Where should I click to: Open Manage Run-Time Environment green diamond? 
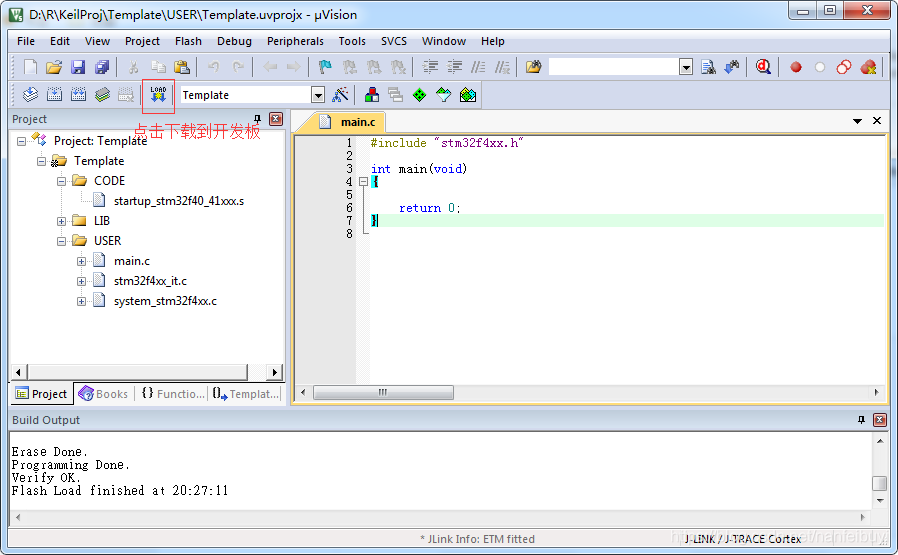click(x=419, y=95)
